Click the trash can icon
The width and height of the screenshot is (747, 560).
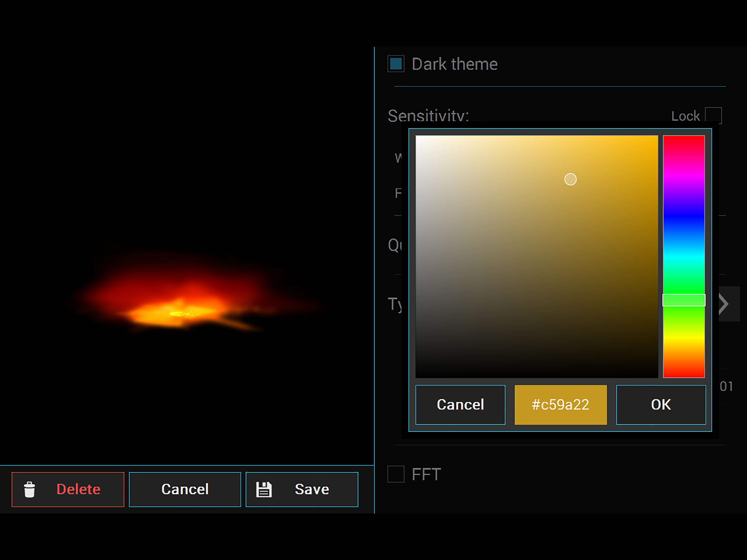[x=29, y=489]
